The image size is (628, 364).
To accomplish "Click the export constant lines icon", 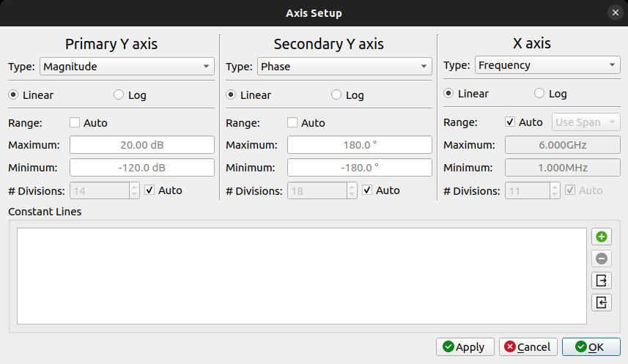I will pyautogui.click(x=601, y=281).
